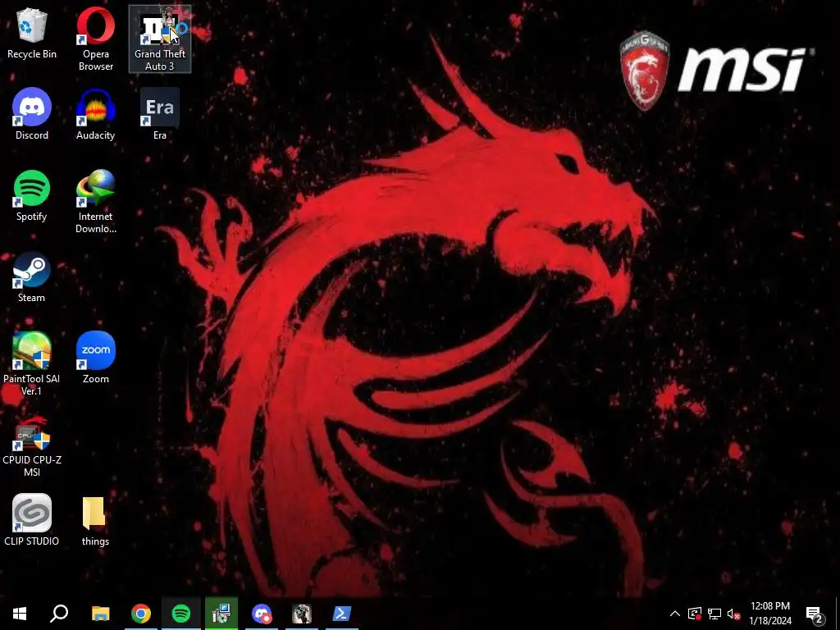This screenshot has height=630, width=840.
Task: Click the statue-head app icon in taskbar
Action: pyautogui.click(x=302, y=614)
